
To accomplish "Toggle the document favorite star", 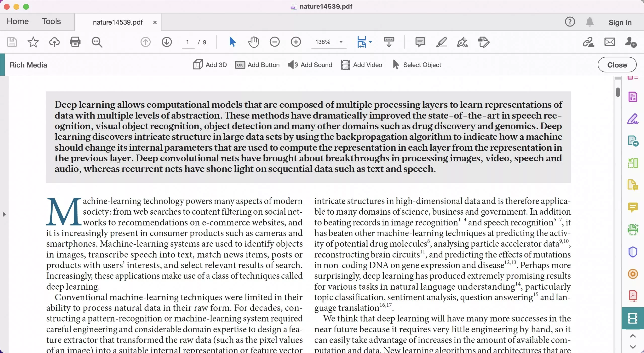I will click(33, 42).
